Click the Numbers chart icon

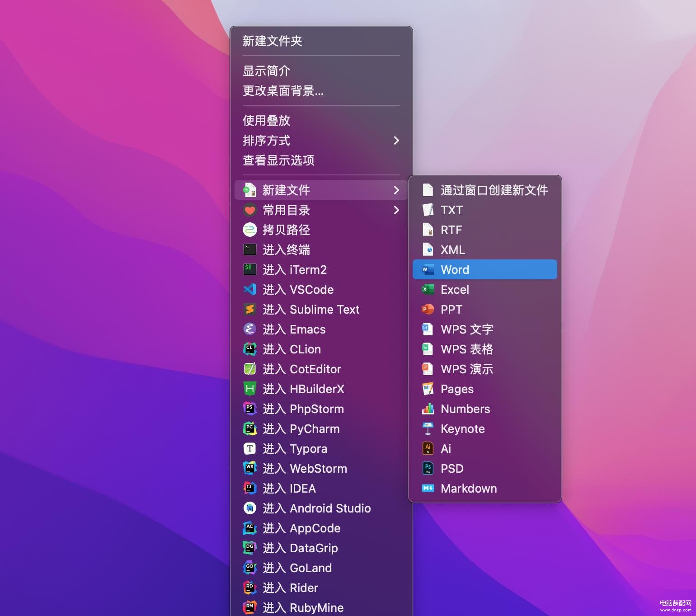tap(428, 409)
